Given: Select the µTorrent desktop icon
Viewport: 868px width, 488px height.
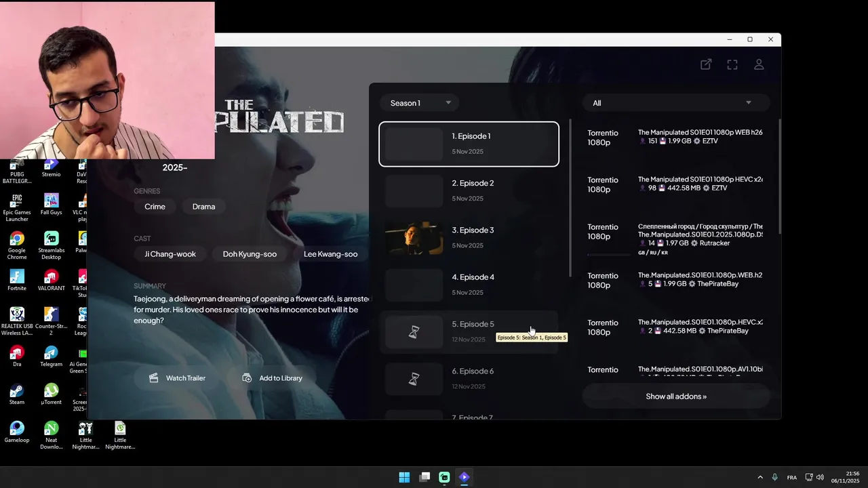Looking at the screenshot, I should point(51,394).
